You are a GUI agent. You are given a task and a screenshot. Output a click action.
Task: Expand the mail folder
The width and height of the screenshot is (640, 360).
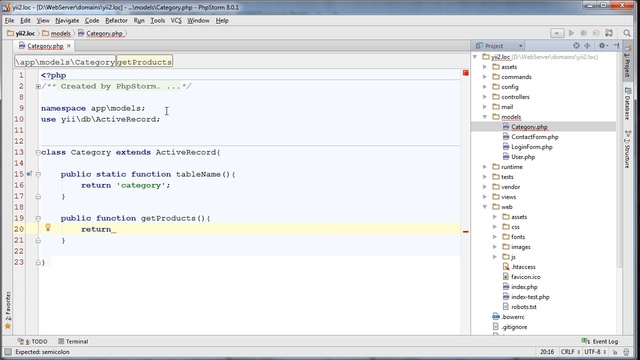(485, 107)
